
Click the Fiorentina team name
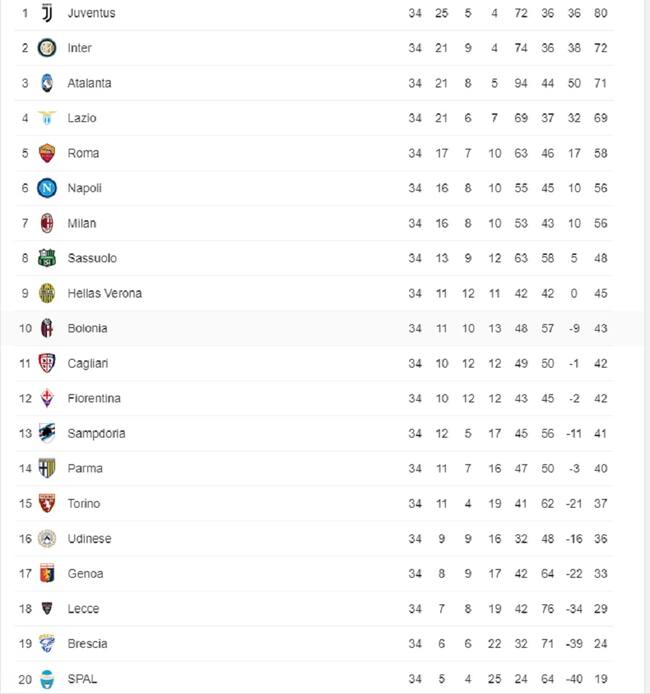click(94, 398)
